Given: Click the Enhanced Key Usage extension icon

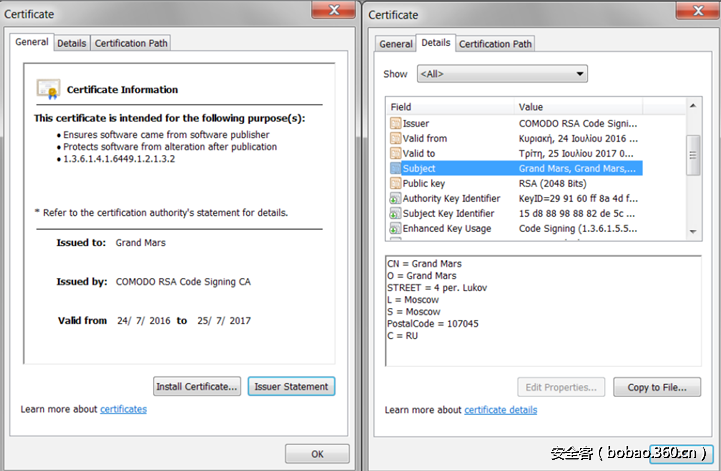Looking at the screenshot, I should pyautogui.click(x=395, y=229).
